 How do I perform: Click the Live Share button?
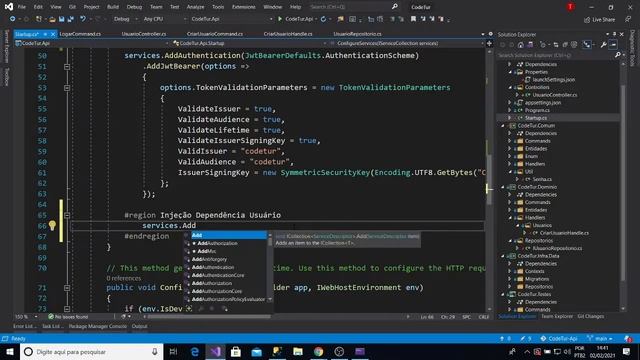(x=600, y=20)
